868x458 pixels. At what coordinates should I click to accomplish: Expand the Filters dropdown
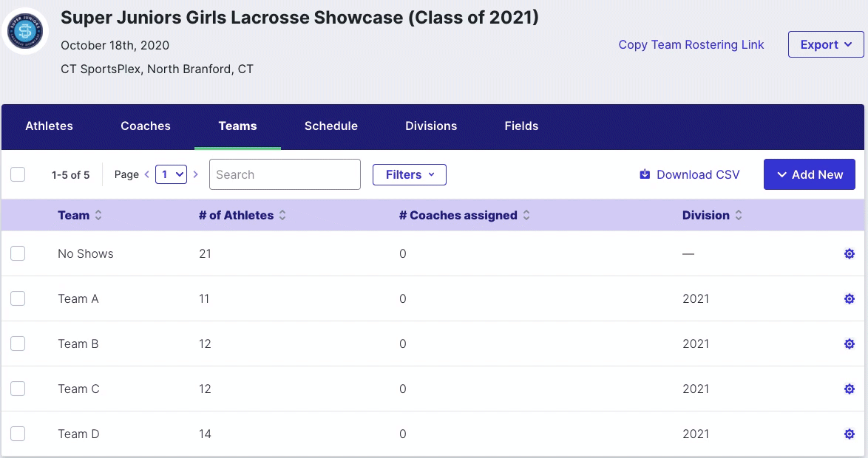coord(410,175)
